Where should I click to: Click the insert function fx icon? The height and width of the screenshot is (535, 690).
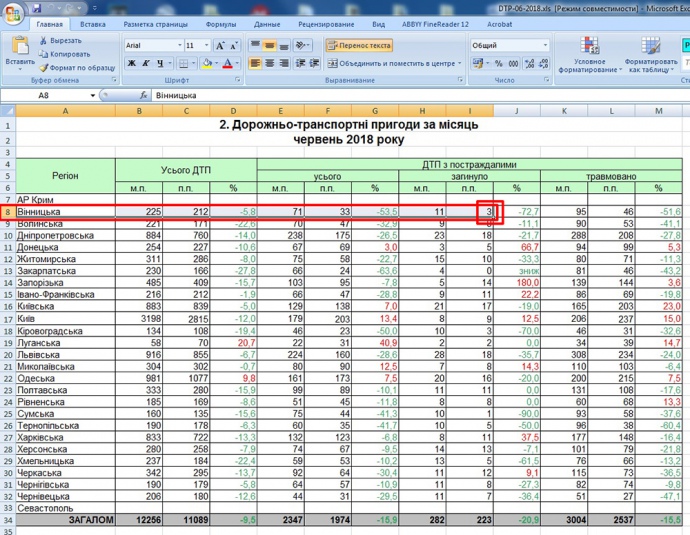pos(141,95)
